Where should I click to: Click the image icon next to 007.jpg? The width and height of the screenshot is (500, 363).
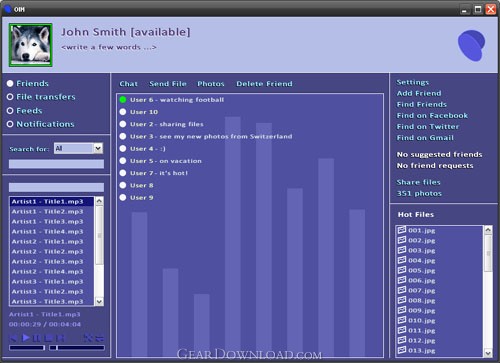(402, 290)
